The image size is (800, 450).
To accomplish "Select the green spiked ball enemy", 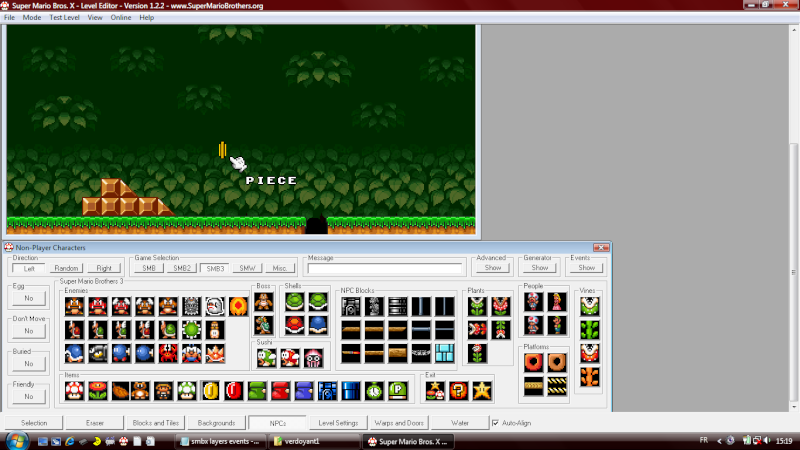I will click(x=191, y=330).
